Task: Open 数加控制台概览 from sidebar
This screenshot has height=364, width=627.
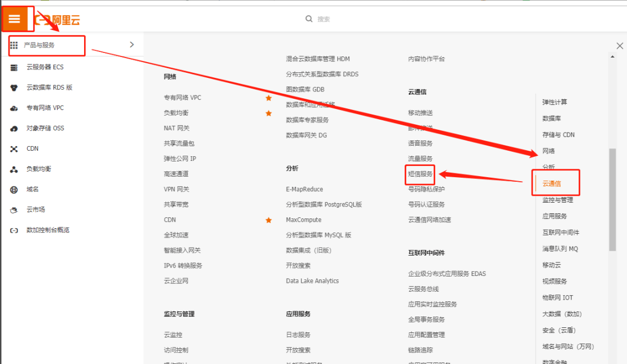Action: [x=48, y=230]
